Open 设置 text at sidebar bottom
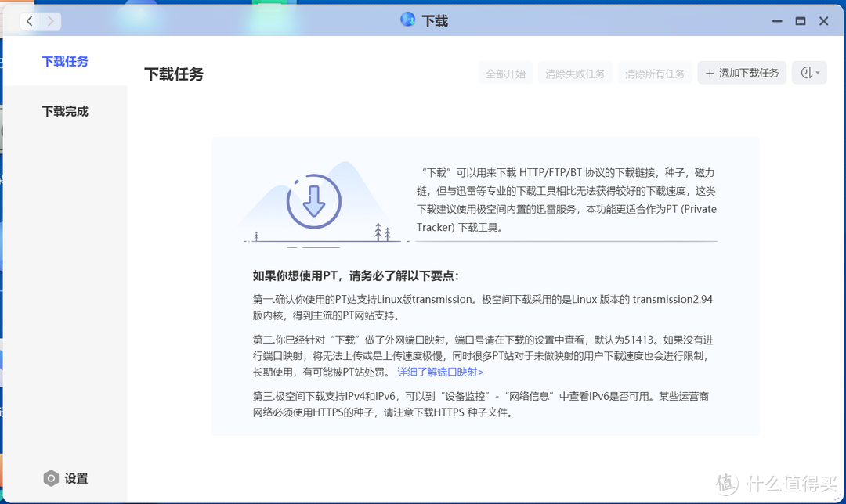The image size is (846, 504). [x=76, y=478]
